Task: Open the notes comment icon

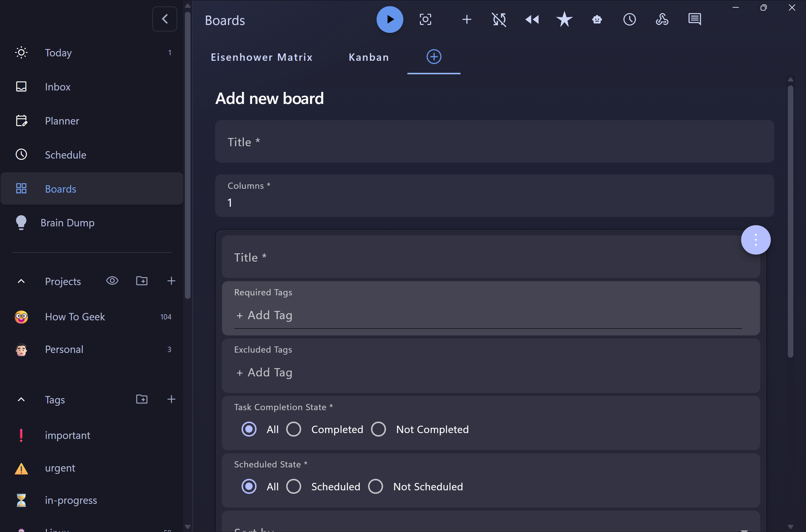Action: click(x=694, y=19)
